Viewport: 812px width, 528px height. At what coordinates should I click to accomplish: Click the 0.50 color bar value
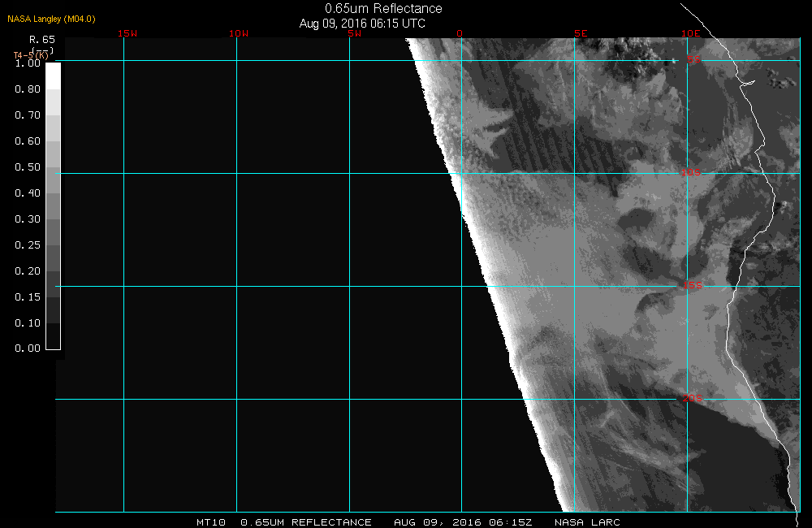28,167
